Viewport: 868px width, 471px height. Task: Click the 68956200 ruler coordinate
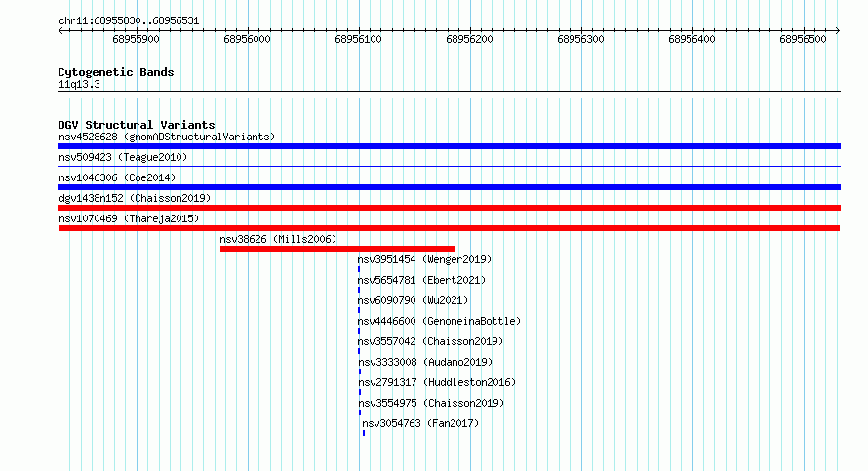click(x=469, y=39)
